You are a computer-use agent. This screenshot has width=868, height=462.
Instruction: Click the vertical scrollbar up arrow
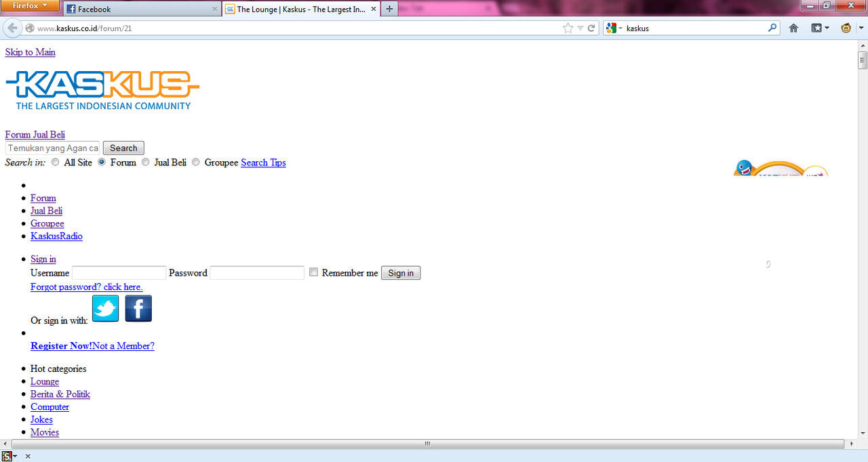[863, 45]
